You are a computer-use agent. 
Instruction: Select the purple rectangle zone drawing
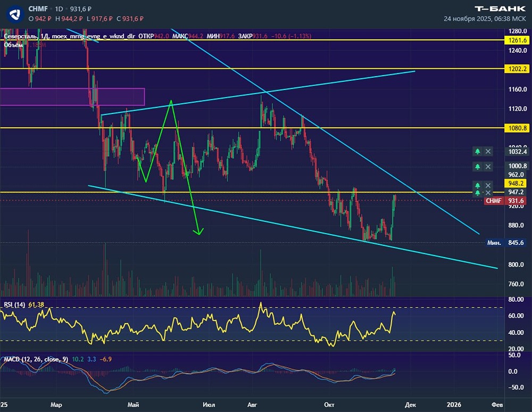click(x=72, y=97)
